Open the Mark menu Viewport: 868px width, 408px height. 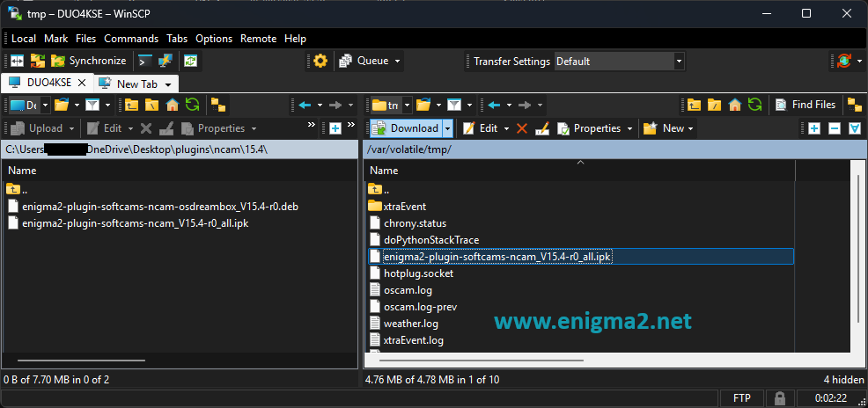pyautogui.click(x=56, y=39)
